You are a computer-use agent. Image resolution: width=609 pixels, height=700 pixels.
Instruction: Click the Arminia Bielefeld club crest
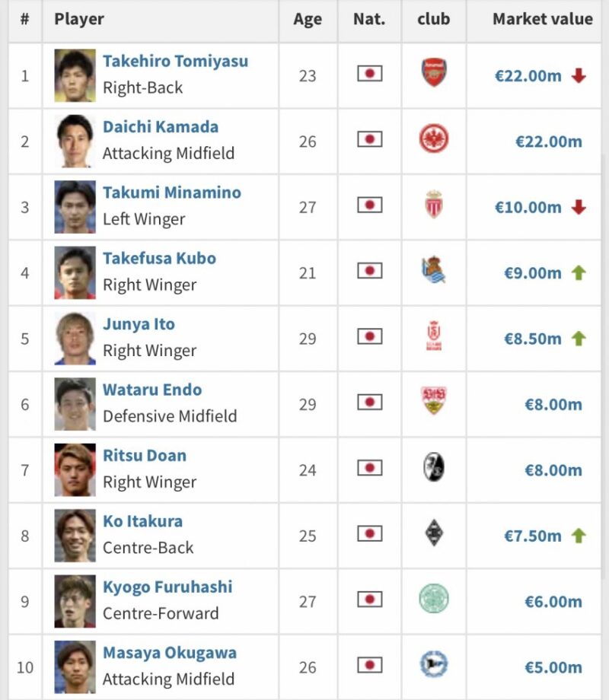434,666
